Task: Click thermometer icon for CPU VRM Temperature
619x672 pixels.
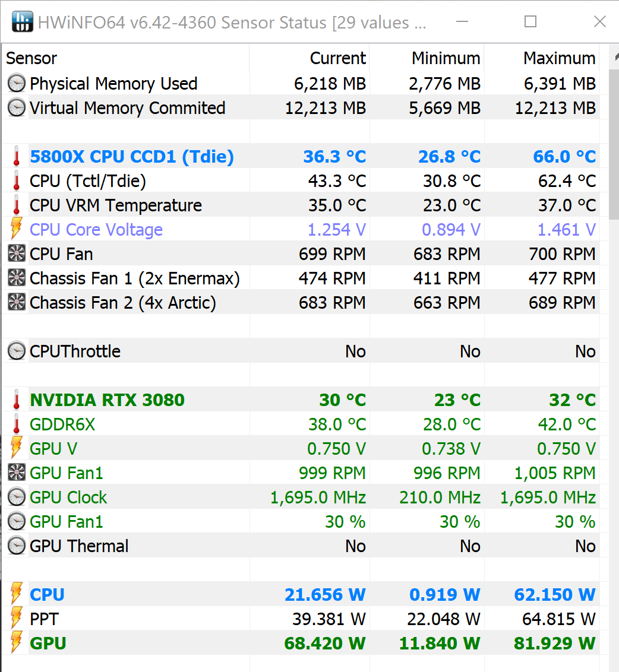Action: pyautogui.click(x=17, y=205)
